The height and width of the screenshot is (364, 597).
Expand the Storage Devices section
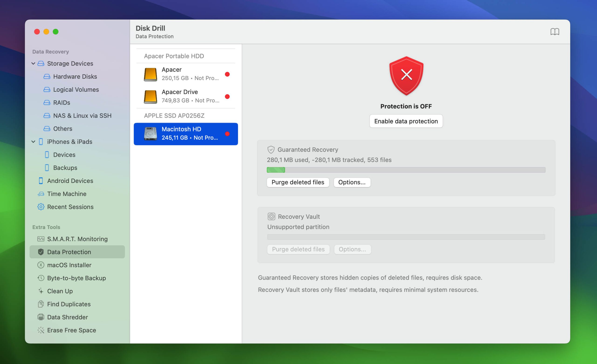click(34, 63)
